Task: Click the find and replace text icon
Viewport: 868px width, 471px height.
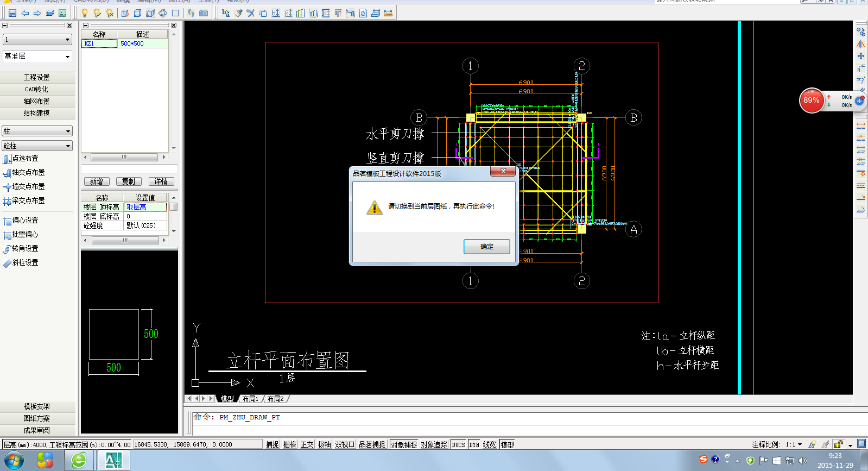Action: [226, 13]
